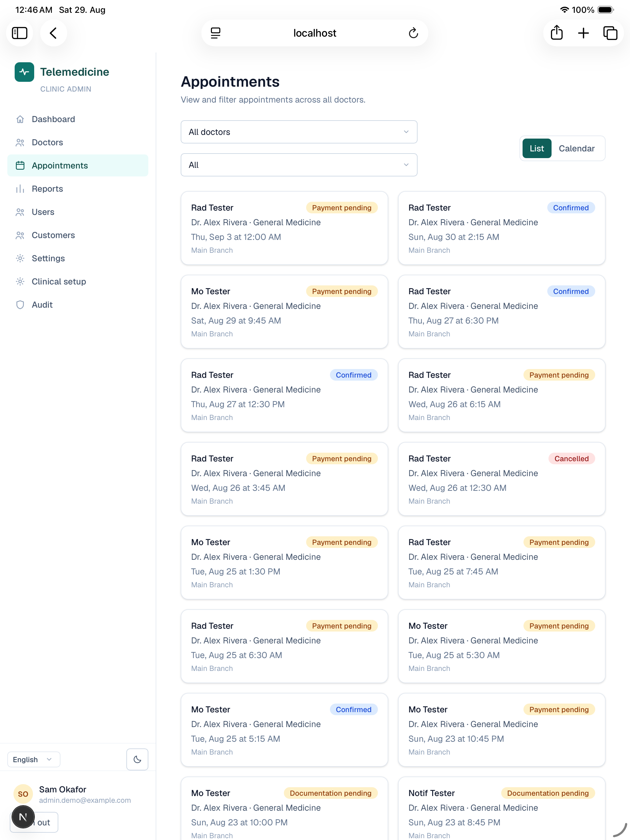Click the Telemedicine heartbeat logo
The image size is (630, 840).
(x=24, y=72)
